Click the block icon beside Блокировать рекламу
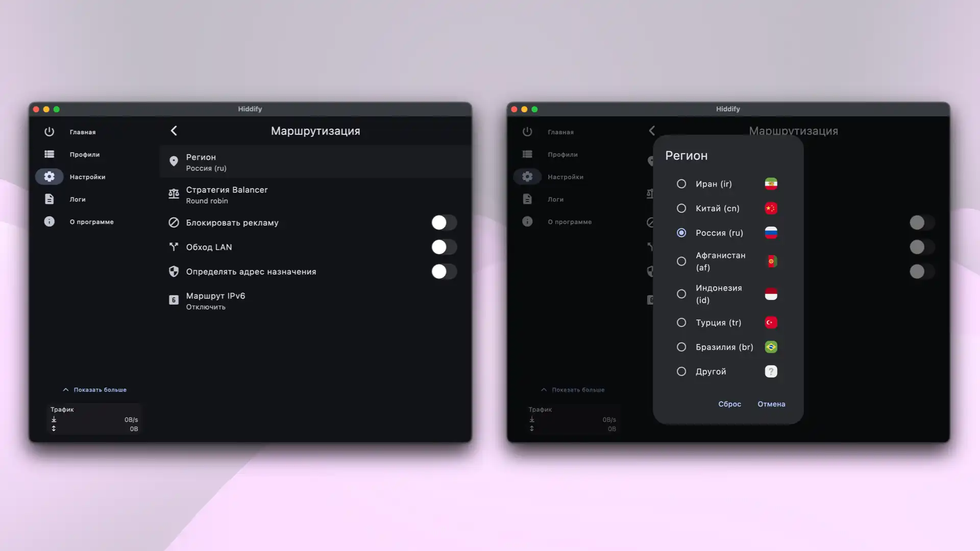This screenshot has width=980, height=551. (x=174, y=222)
